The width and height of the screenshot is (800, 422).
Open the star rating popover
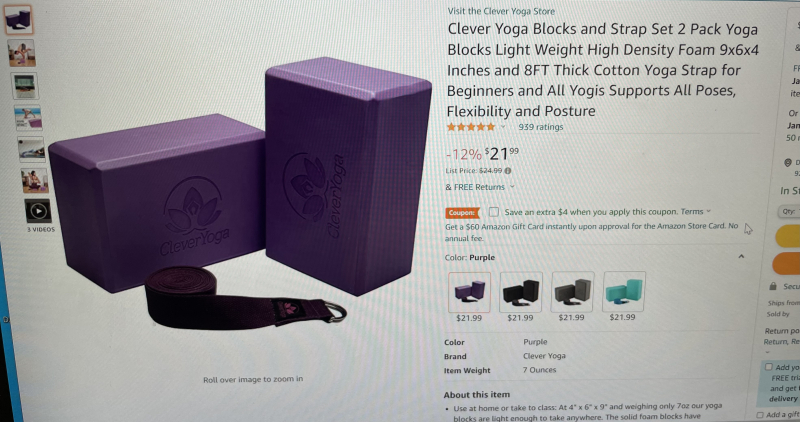point(503,127)
